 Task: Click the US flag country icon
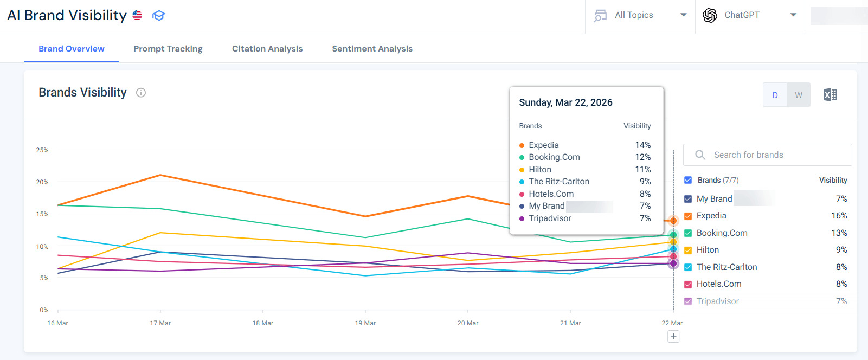pos(137,15)
